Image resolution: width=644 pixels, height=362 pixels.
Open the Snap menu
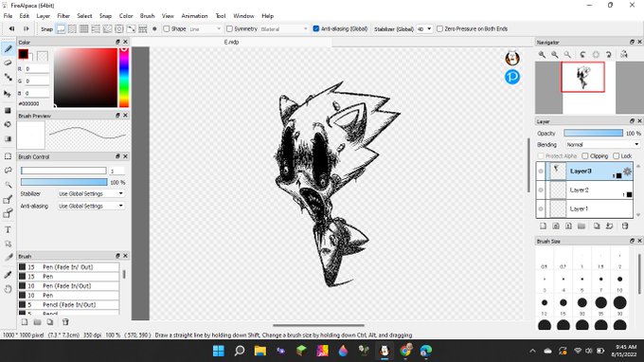105,15
